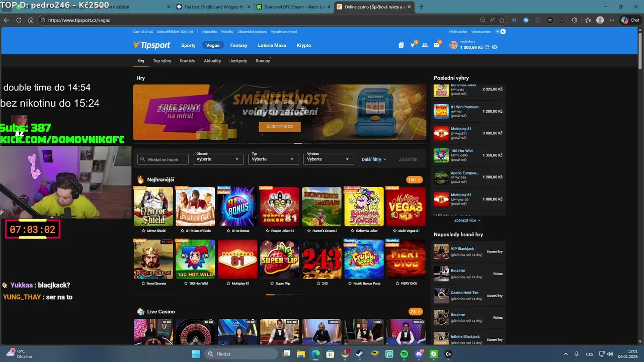The image size is (644, 362).
Task: Open the Krypto section
Action: [x=304, y=45]
